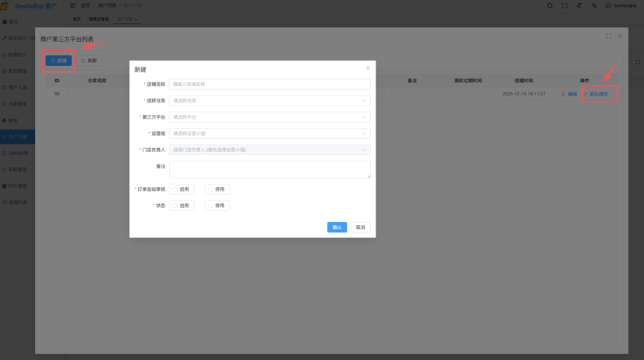Toggle fullscreen icon in top header
Image resolution: width=644 pixels, height=360 pixels.
[x=565, y=5]
